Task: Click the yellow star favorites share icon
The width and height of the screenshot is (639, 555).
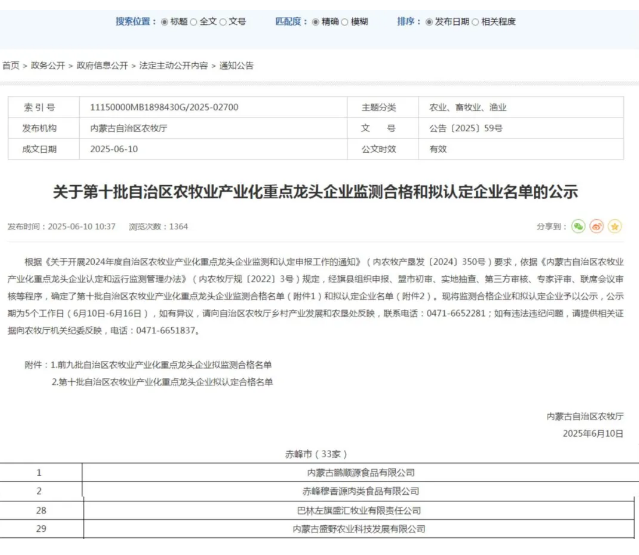Action: tap(615, 226)
